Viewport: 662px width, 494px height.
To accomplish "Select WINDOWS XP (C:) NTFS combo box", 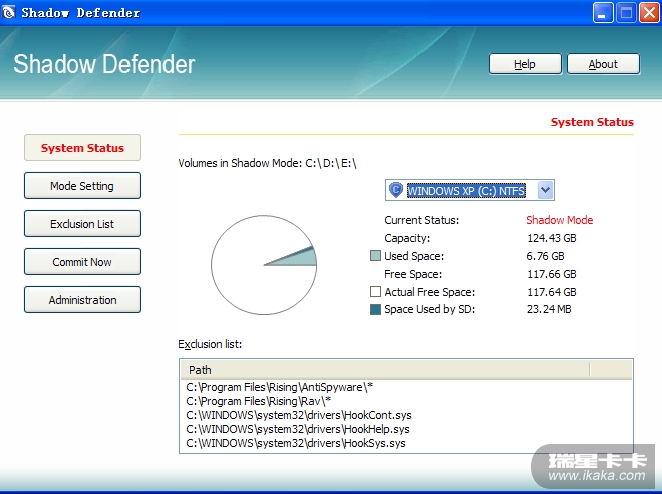I will click(x=469, y=190).
